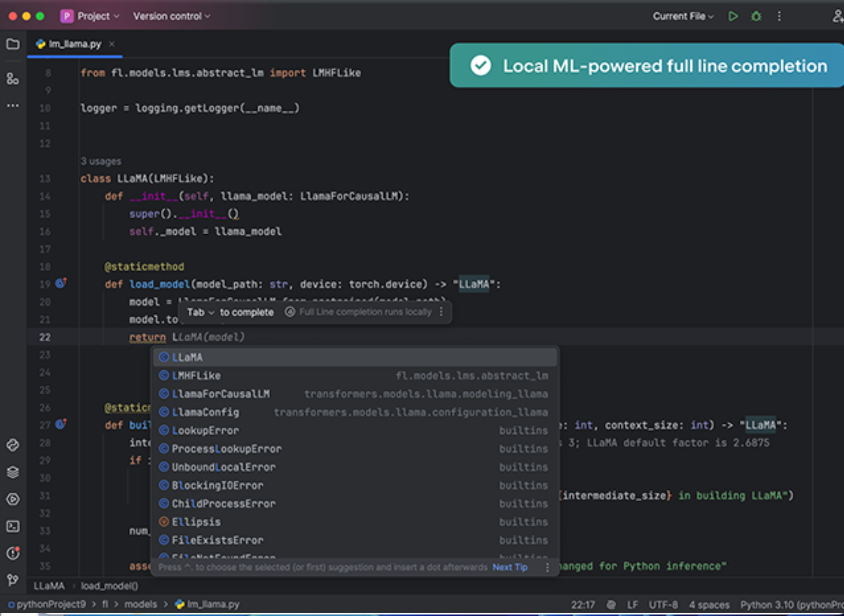Image resolution: width=844 pixels, height=616 pixels.
Task: Click the fl folder in navigation bar
Action: [x=105, y=605]
